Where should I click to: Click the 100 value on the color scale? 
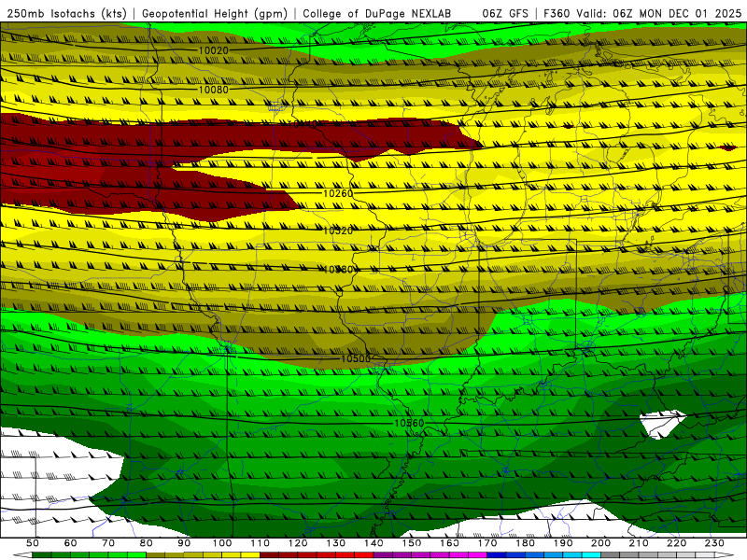coord(222,543)
